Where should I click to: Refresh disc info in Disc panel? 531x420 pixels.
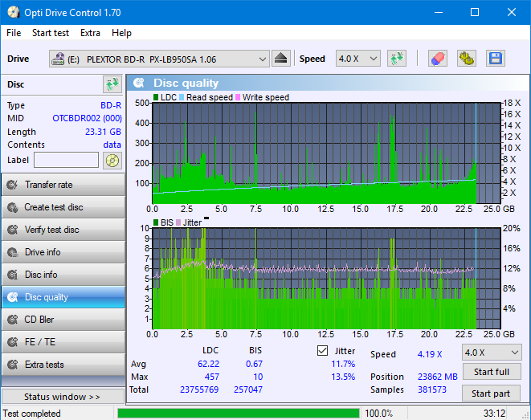pos(112,84)
